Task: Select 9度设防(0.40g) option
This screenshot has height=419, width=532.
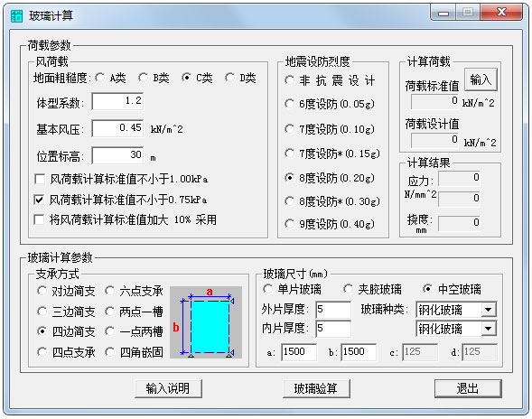Action: point(330,224)
